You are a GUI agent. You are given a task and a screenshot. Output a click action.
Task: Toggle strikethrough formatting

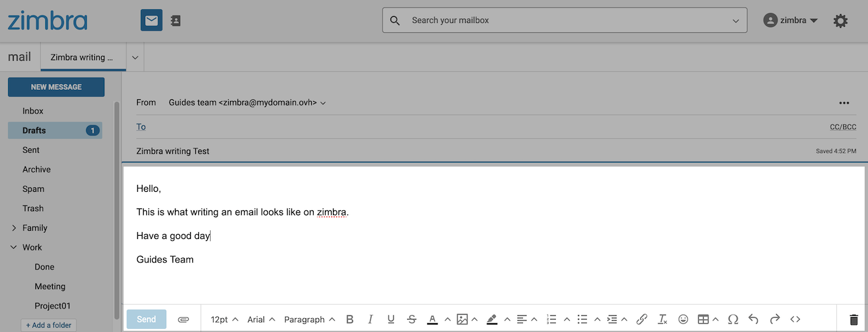tap(412, 320)
